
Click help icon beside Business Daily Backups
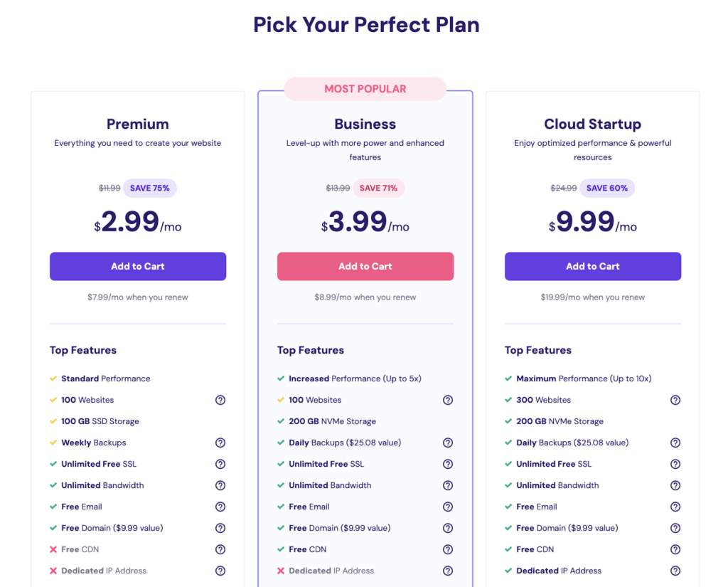pos(448,443)
